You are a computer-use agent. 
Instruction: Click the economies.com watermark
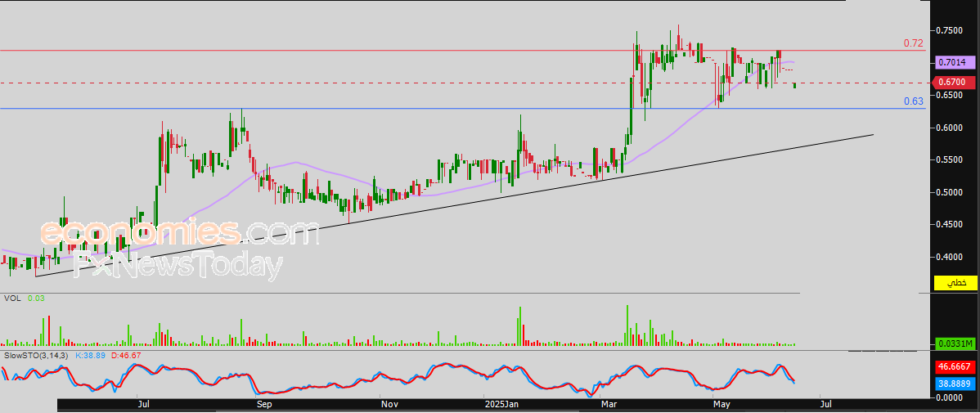[178, 233]
